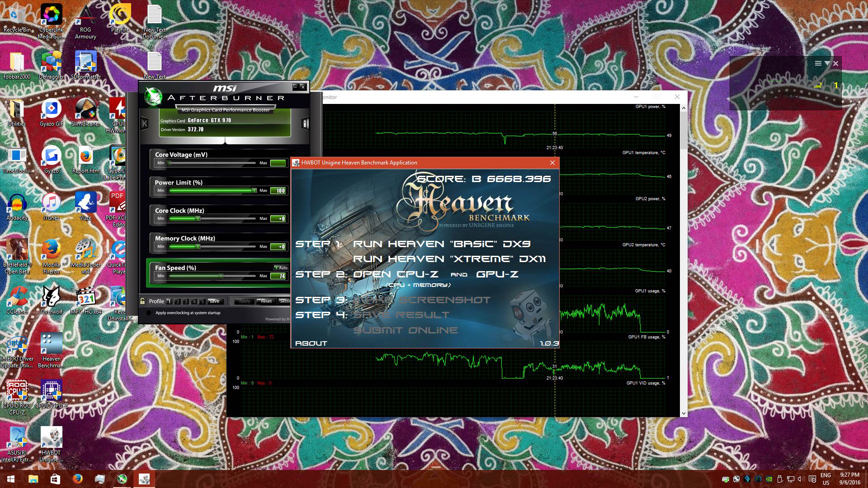Select Afterburner profile slot 5
This screenshot has height=488, width=868.
203,301
